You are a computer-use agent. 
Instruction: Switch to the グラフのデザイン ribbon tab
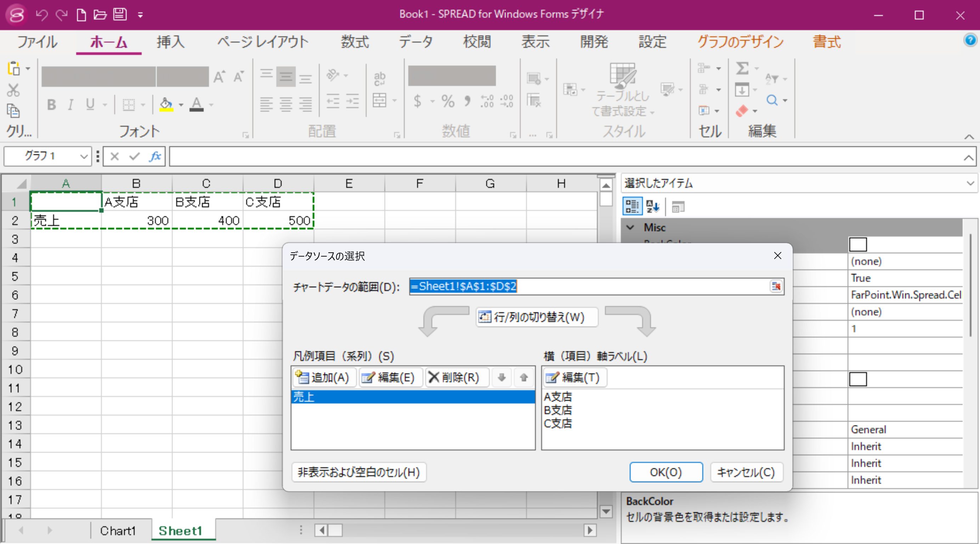(740, 41)
